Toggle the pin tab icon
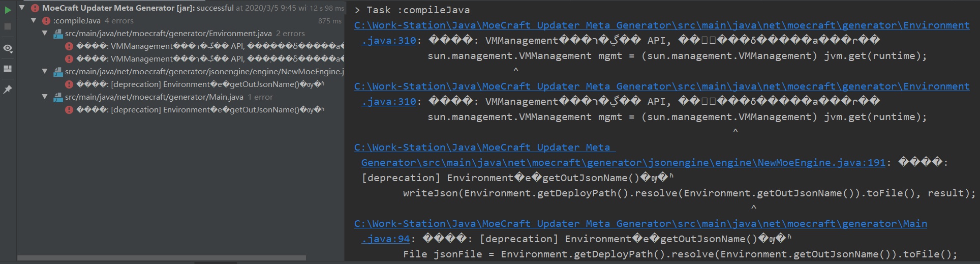980x264 pixels. [x=8, y=90]
